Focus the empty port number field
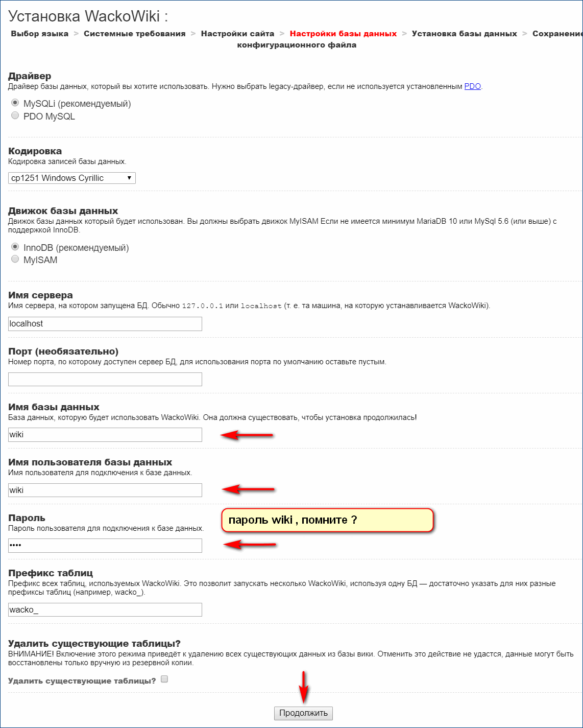The image size is (583, 728). click(105, 380)
